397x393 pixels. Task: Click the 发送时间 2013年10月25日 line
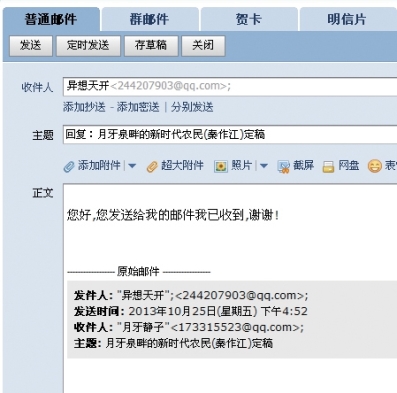click(x=191, y=311)
